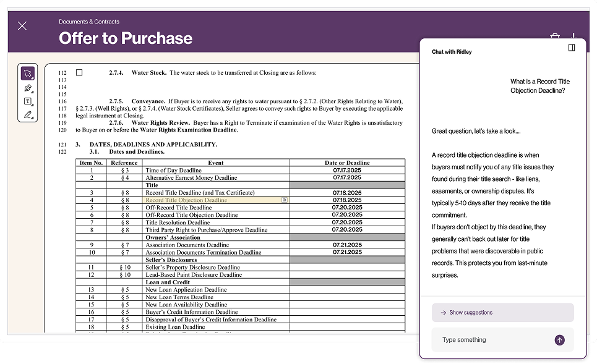Send the chat message with the arrow button

pyautogui.click(x=559, y=340)
